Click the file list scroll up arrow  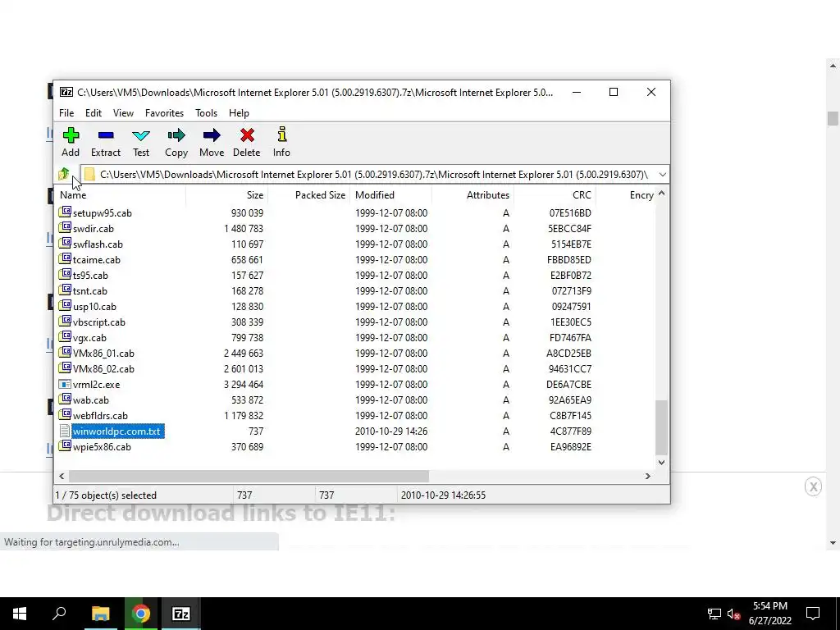[x=662, y=194]
